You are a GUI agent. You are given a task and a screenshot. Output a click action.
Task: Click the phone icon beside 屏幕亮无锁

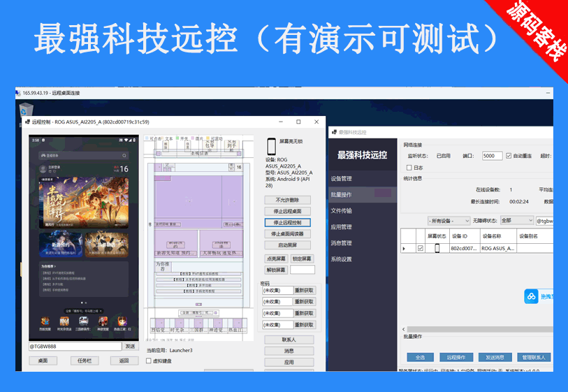point(271,146)
